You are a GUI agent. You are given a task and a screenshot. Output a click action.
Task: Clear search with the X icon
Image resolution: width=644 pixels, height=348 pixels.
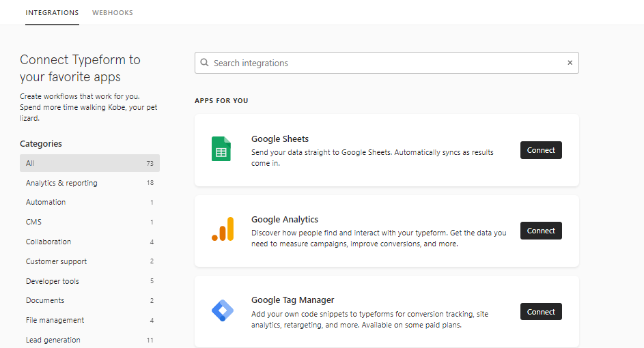coord(570,63)
